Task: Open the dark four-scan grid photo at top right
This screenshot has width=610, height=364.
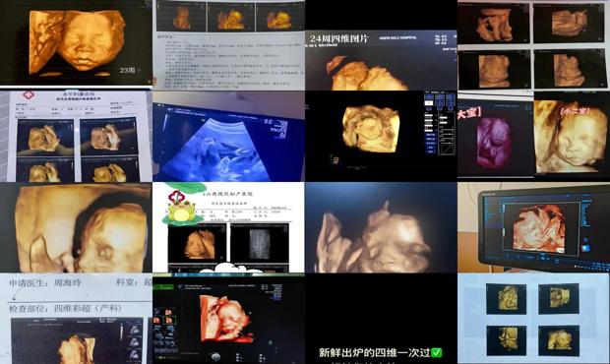Action: 533,45
